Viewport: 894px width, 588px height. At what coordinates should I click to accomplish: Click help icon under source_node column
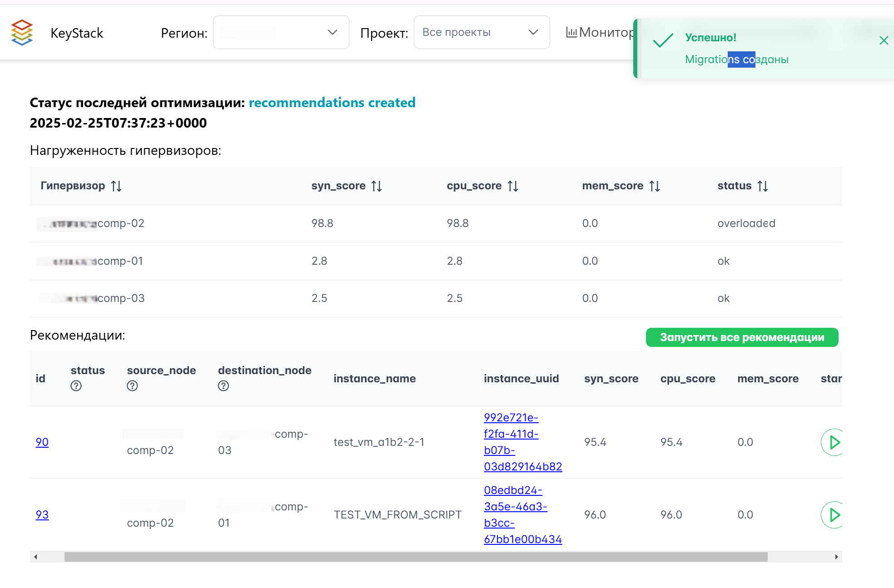click(132, 386)
